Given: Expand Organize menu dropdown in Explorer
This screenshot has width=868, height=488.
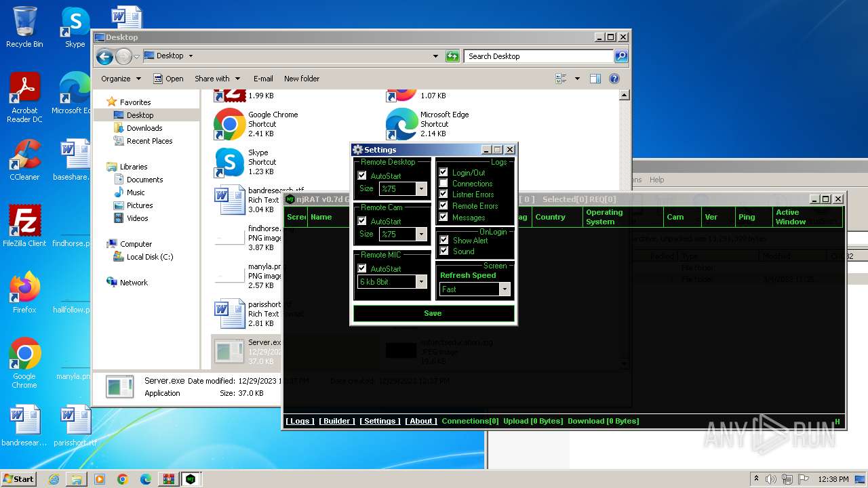Looking at the screenshot, I should [121, 79].
